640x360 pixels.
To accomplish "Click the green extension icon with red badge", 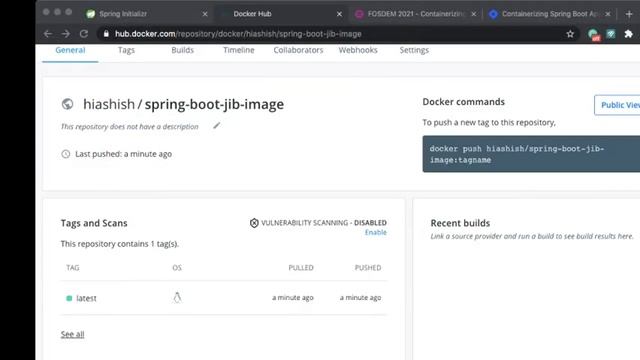I will (594, 35).
